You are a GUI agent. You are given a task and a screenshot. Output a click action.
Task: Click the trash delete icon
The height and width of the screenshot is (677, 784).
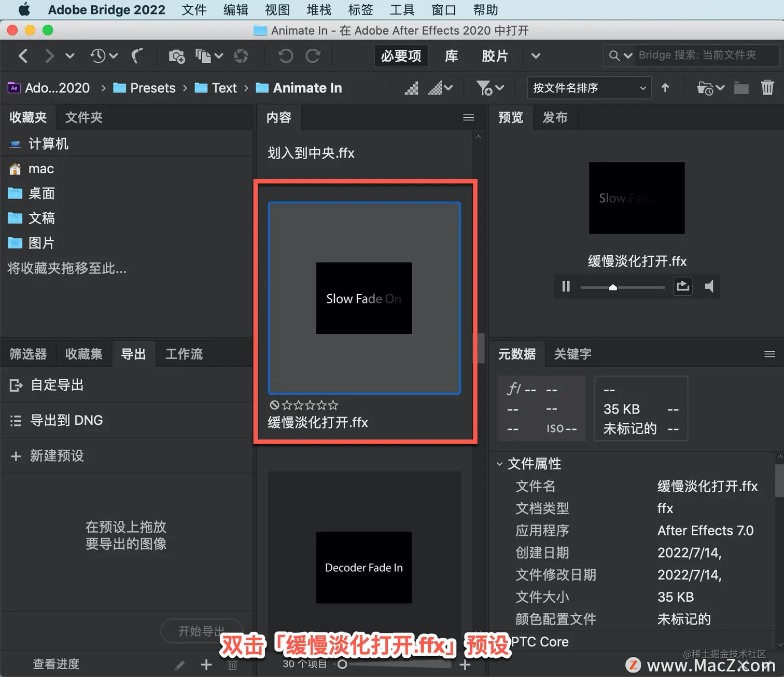point(768,88)
